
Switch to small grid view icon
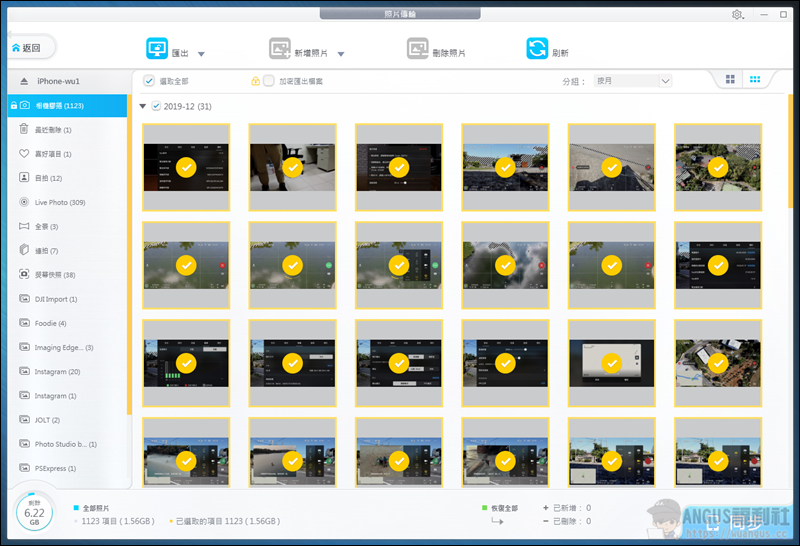(756, 80)
